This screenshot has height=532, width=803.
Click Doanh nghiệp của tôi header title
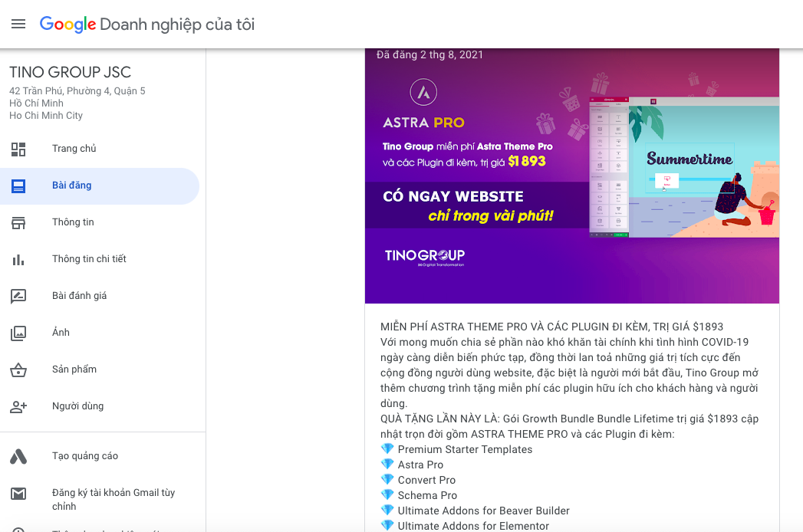[176, 25]
